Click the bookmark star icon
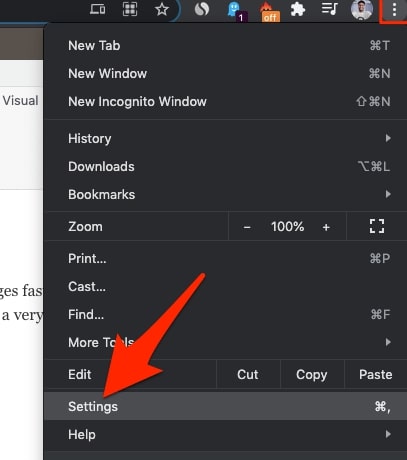The image size is (407, 460). pos(162,9)
